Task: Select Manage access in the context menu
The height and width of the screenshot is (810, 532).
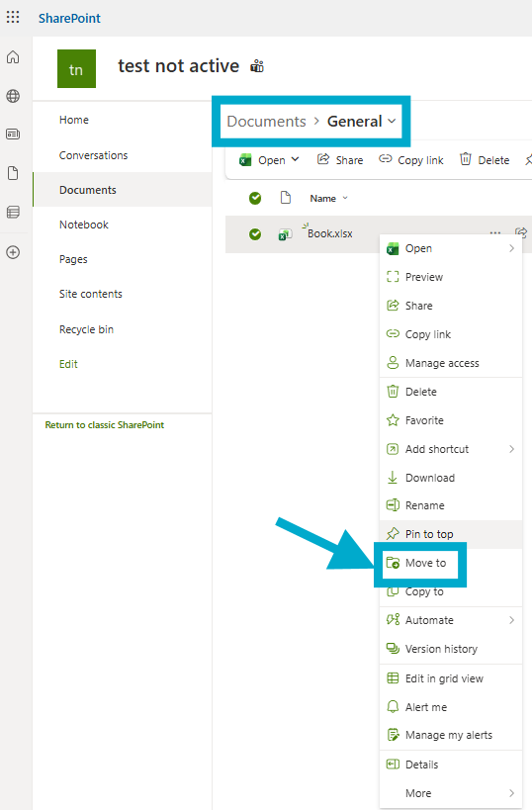Action: point(451,363)
